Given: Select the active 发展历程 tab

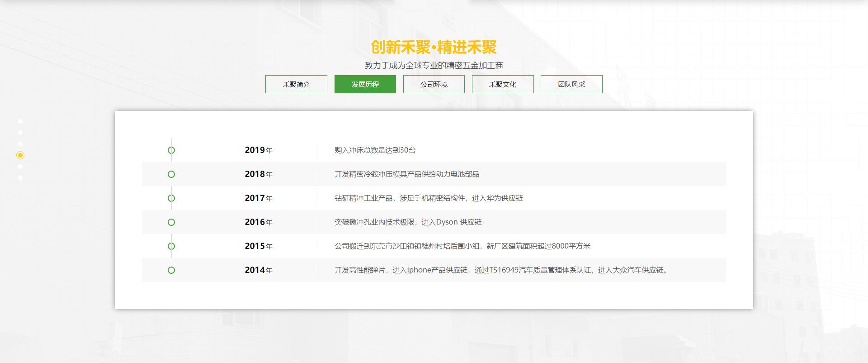Looking at the screenshot, I should 365,84.
